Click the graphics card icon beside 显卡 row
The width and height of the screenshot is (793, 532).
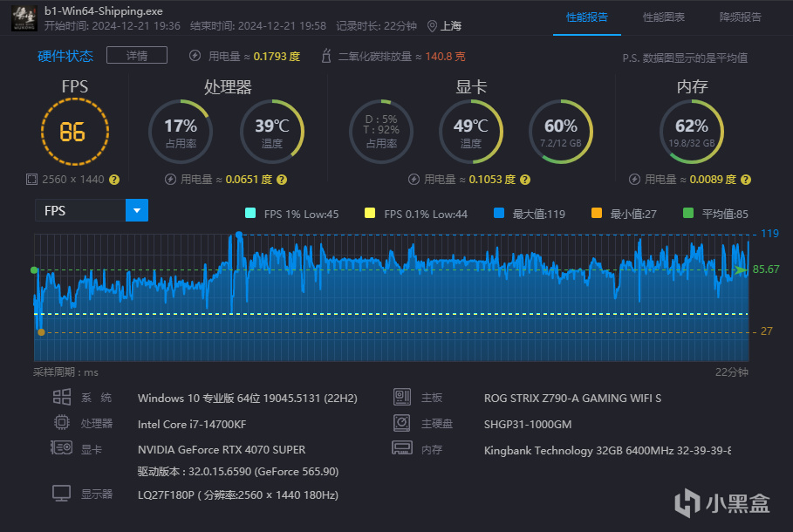pyautogui.click(x=62, y=447)
